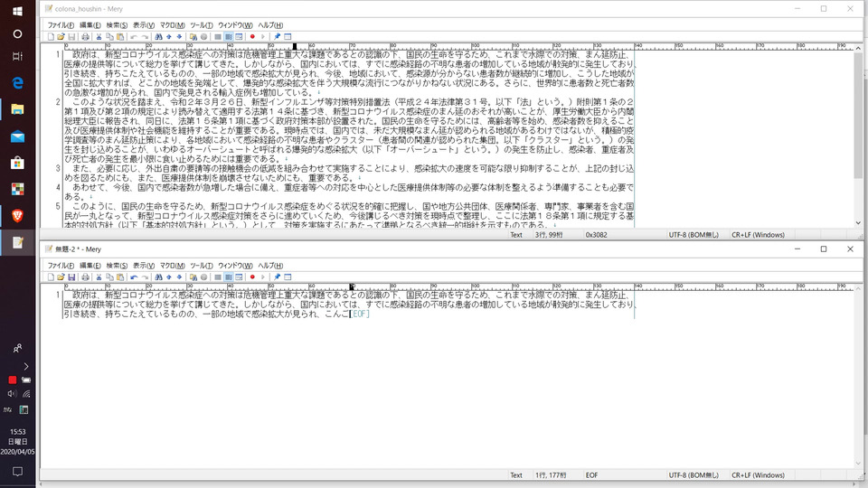This screenshot has width=868, height=488.
Task: Copy selection in colona_houshin window toolbar
Action: point(109,37)
